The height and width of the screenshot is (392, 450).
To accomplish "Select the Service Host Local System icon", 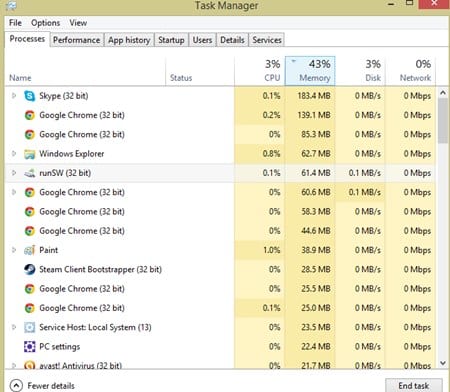I will click(x=30, y=327).
